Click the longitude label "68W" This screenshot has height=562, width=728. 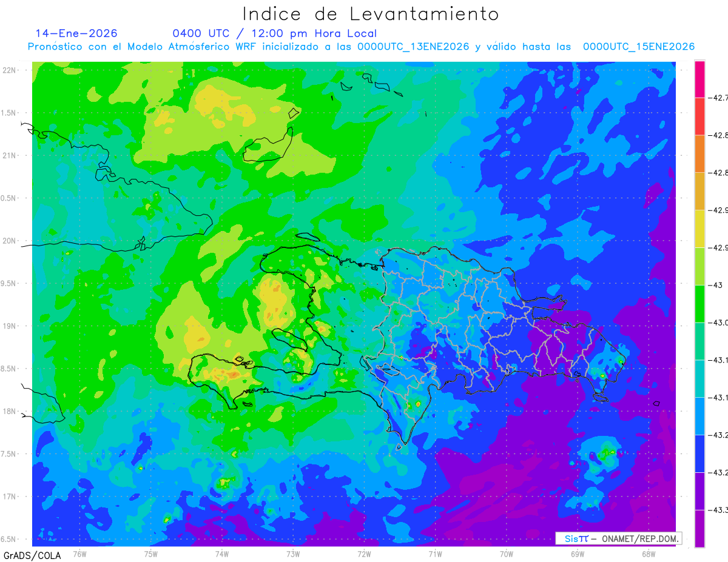pos(649,554)
